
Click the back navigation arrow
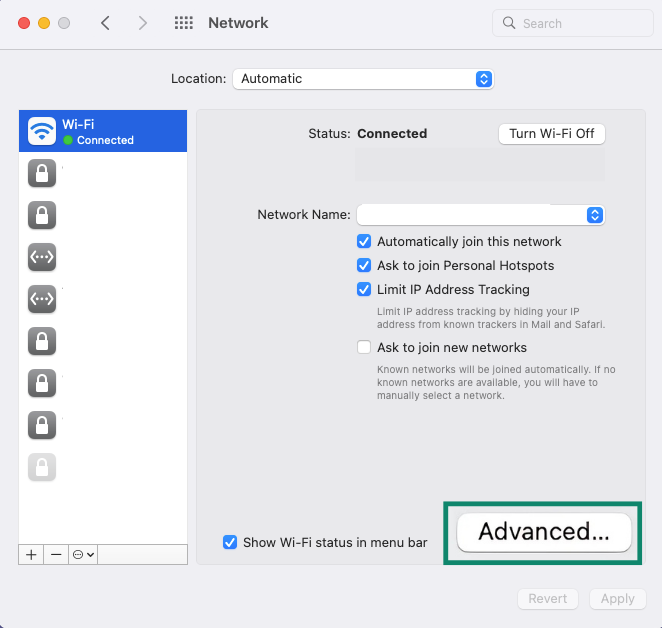click(105, 23)
